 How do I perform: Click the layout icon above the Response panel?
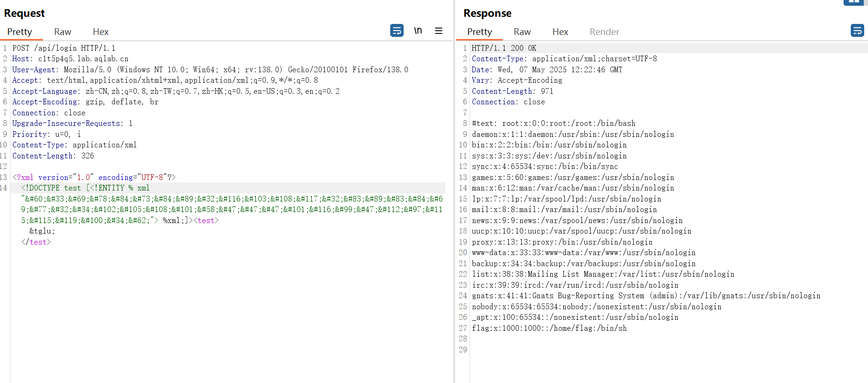click(x=854, y=2)
